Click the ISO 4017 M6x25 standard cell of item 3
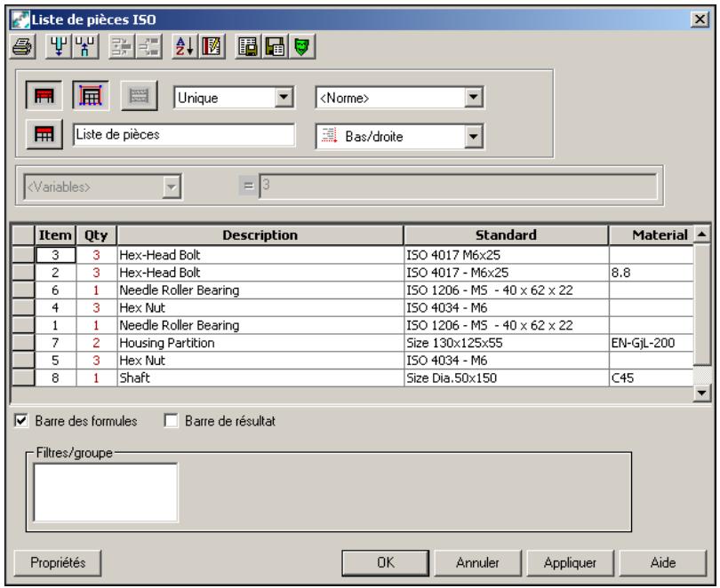 pos(506,255)
